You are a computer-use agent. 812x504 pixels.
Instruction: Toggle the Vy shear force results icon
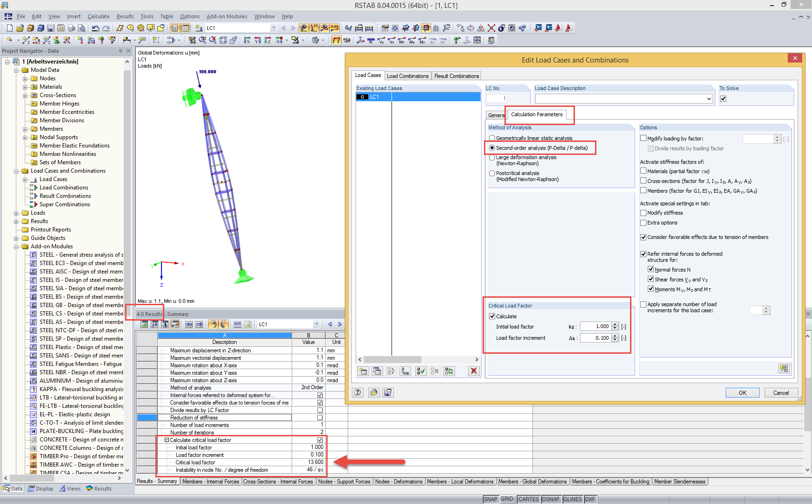[381, 41]
